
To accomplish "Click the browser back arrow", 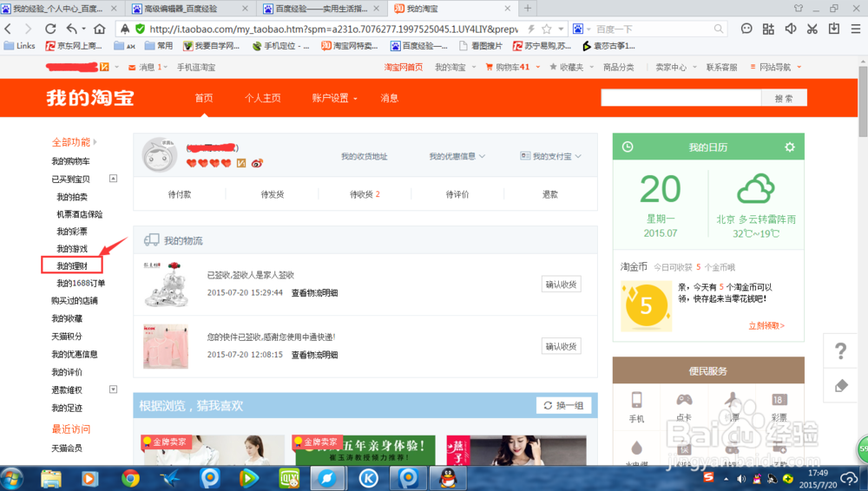I will coord(8,29).
